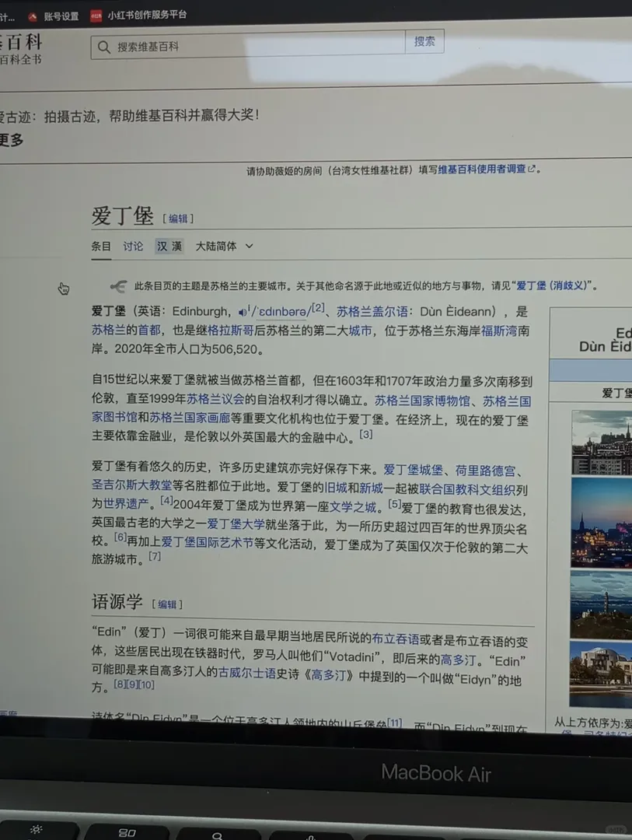
Task: Open the 圣吉尔斯大教堂 link
Action: 131,485
